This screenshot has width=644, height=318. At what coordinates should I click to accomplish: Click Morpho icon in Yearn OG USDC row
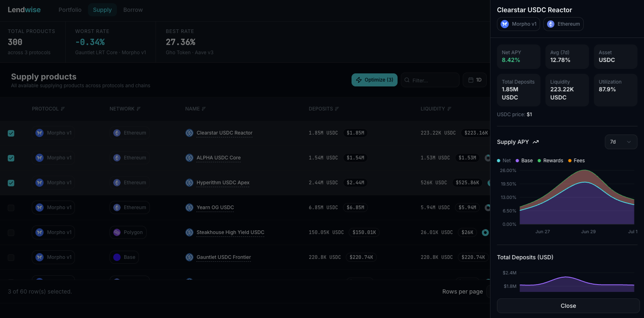(x=40, y=208)
